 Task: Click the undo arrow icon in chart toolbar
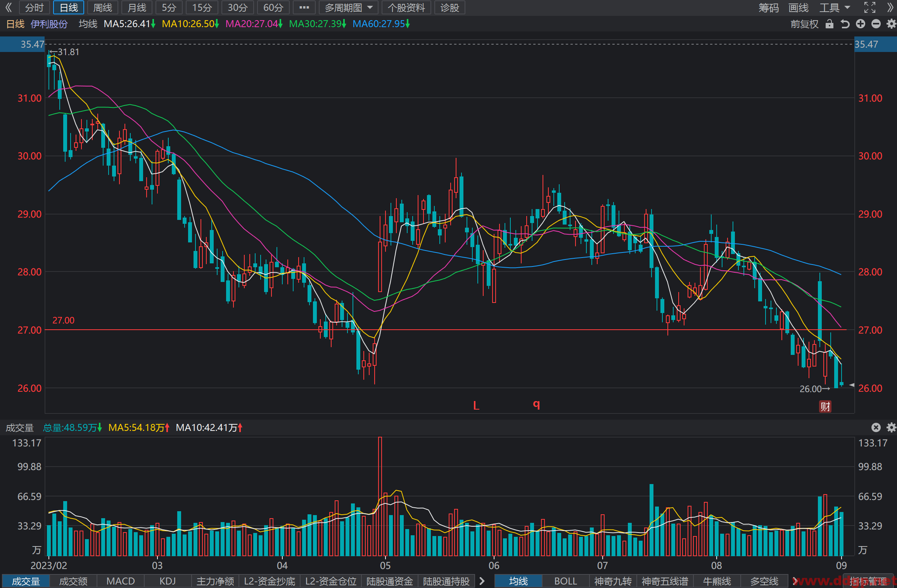tap(845, 24)
